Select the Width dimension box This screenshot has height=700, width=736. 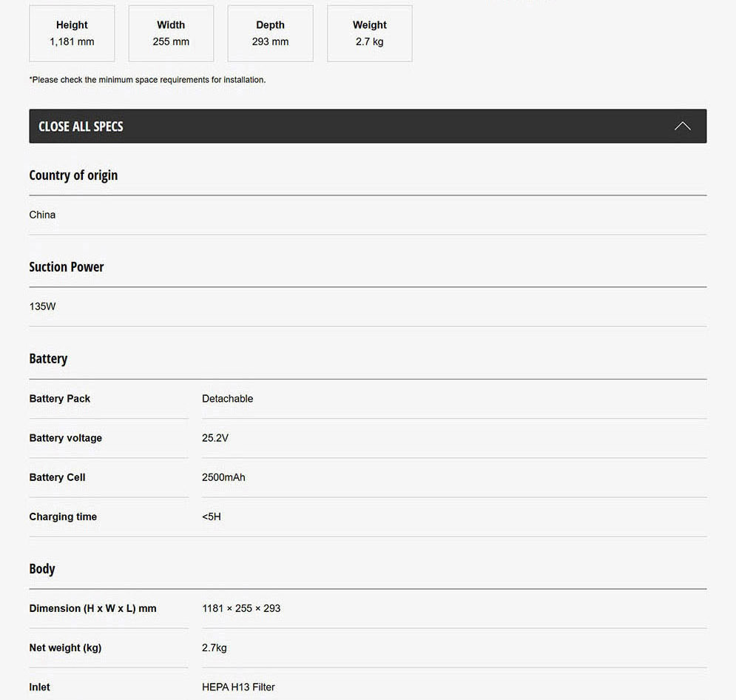click(171, 33)
